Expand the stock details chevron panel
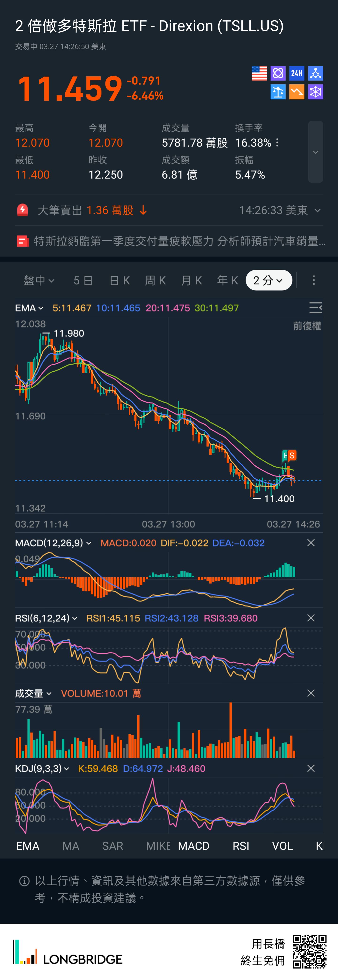Screen dimensions: 338x980 click(x=315, y=152)
